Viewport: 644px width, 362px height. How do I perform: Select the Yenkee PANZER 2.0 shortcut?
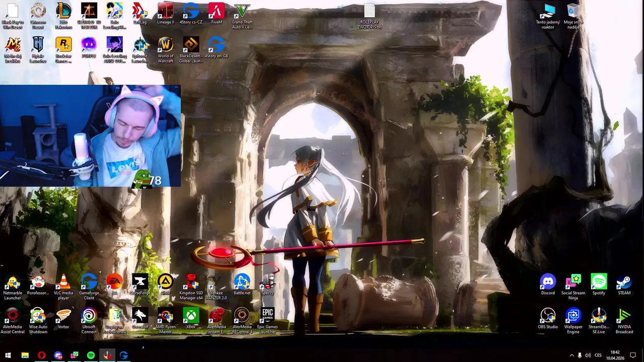[216, 287]
